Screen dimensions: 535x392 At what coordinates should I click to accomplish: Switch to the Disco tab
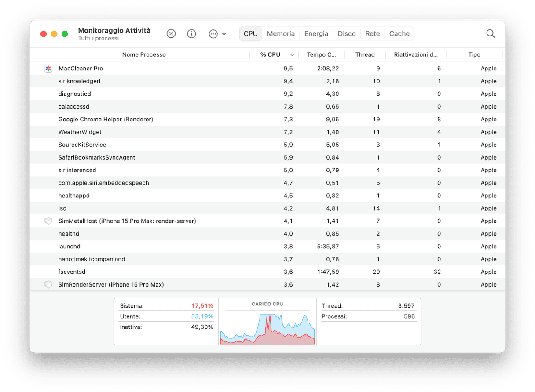[347, 34]
